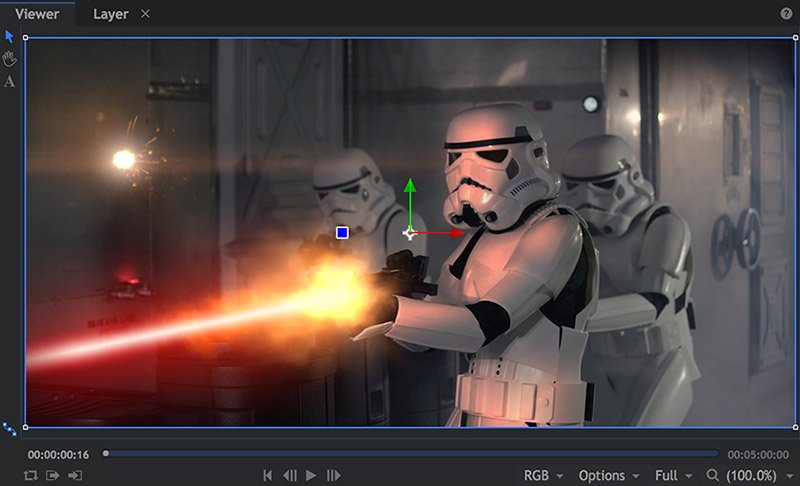Click the blue timeline scrub bar
800x486 pixels.
pyautogui.click(x=412, y=453)
